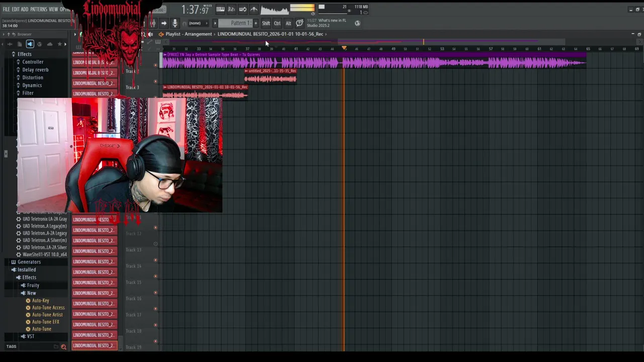Click the orange playlist speaker icon
Screen dimensions: 644x362
click(x=160, y=34)
